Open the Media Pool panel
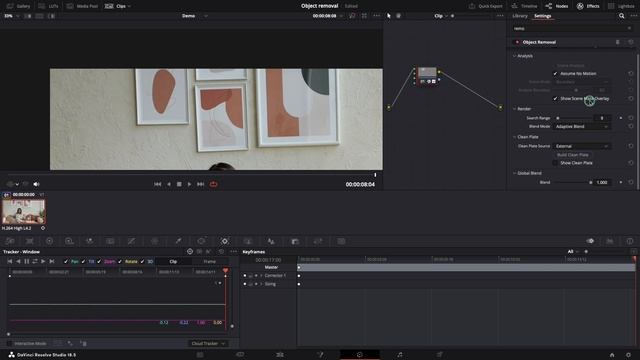 point(82,6)
